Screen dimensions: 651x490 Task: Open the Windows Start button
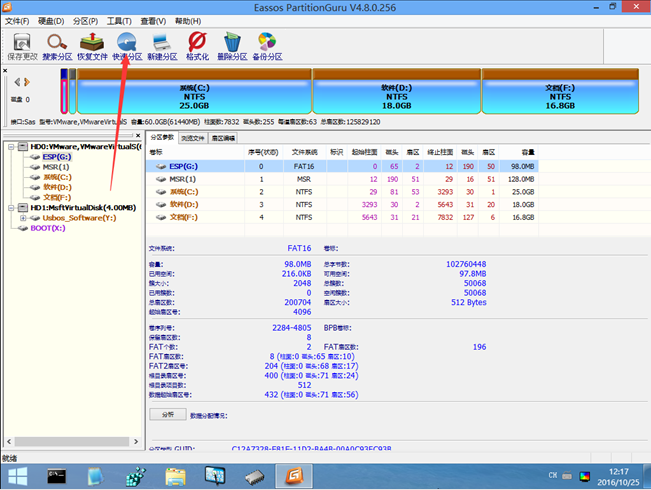(17, 476)
